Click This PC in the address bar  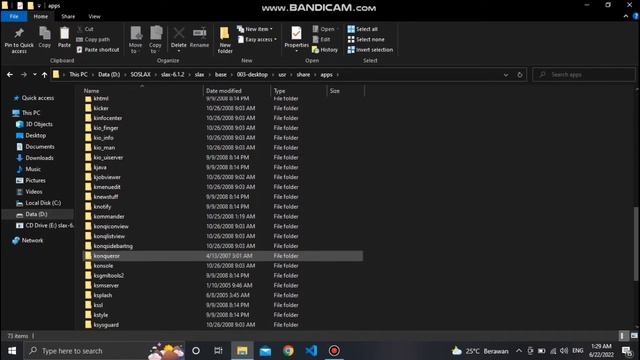coord(78,75)
